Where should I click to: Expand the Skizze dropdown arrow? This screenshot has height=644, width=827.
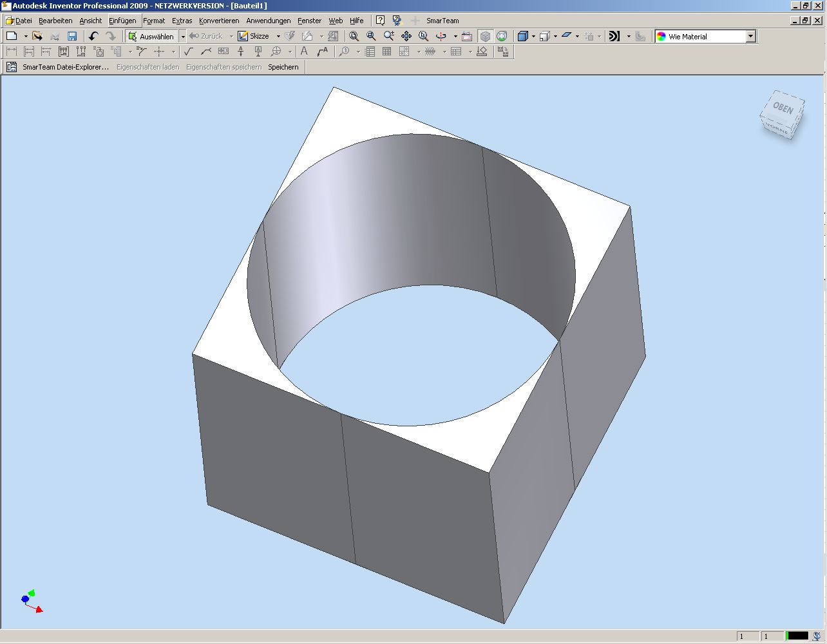pos(278,37)
